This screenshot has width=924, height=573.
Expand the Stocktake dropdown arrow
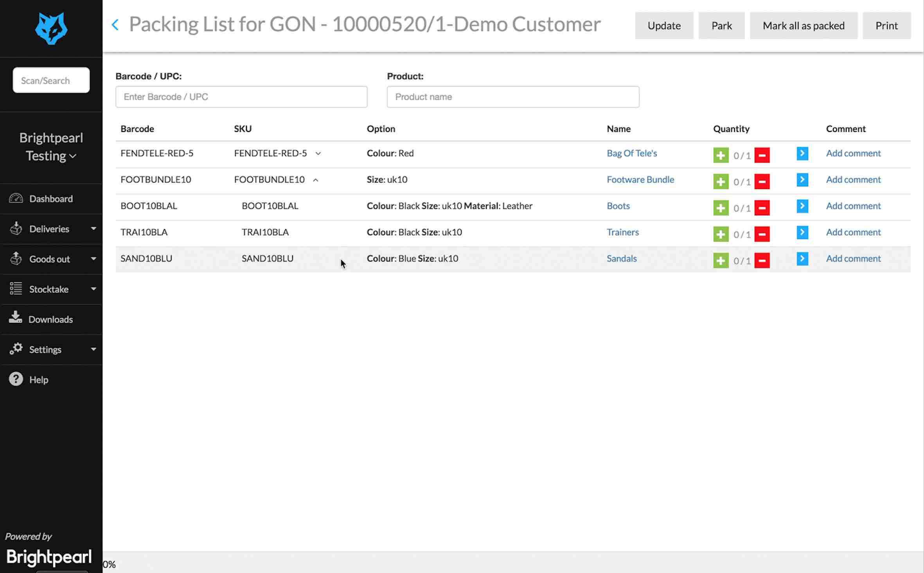tap(93, 289)
